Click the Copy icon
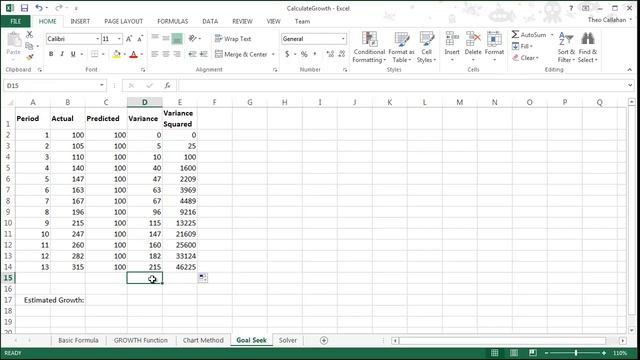This screenshot has width=640, height=360. pyautogui.click(x=29, y=46)
